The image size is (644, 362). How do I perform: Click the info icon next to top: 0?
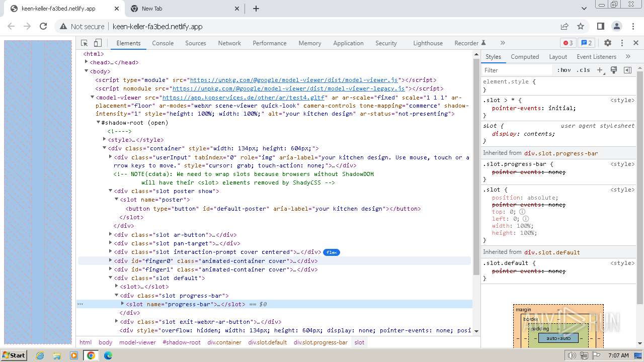click(522, 212)
